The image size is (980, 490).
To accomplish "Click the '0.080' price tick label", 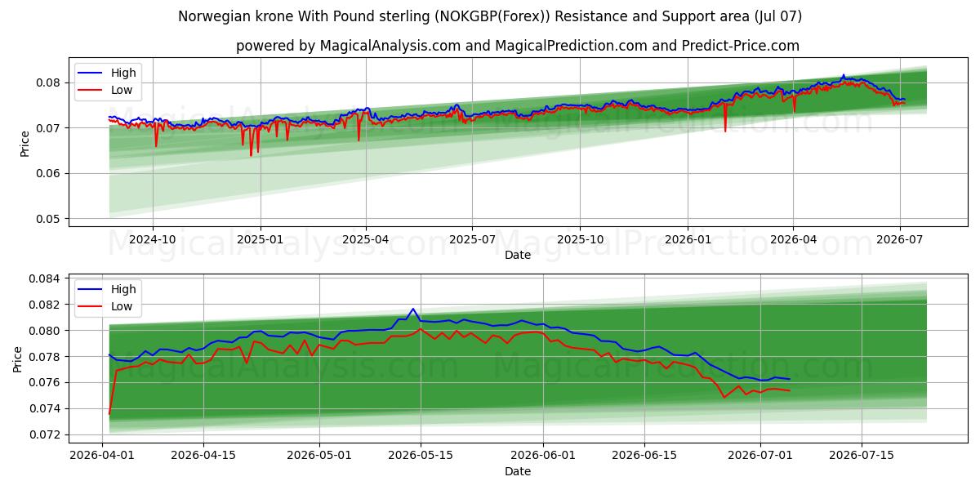I will [x=47, y=331].
